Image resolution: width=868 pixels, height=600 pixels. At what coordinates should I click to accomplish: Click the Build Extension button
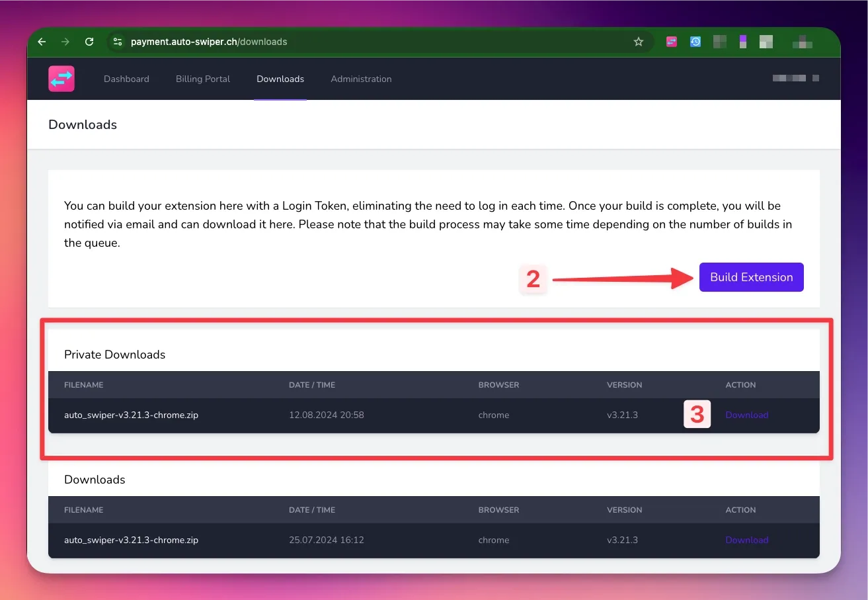[x=752, y=277]
